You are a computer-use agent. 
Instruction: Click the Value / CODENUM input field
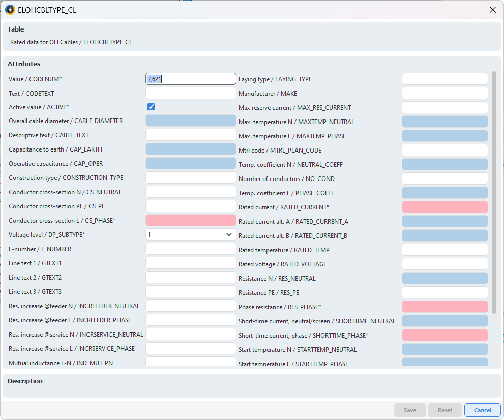pos(191,79)
